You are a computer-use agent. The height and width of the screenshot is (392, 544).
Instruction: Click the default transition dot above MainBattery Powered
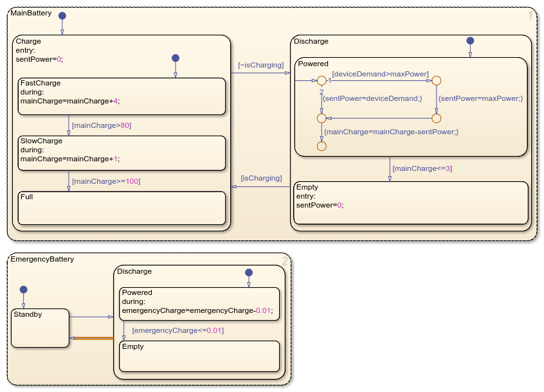pyautogui.click(x=470, y=40)
